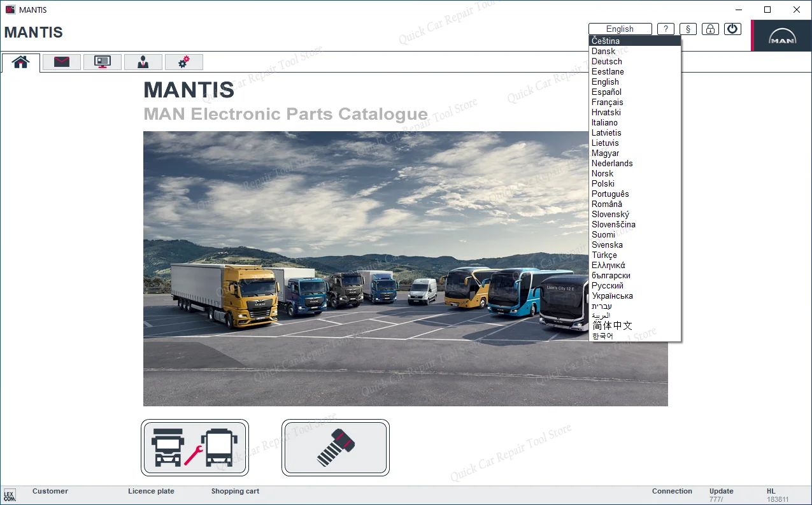812x505 pixels.
Task: Open vehicle search truck and bus button
Action: (x=195, y=448)
